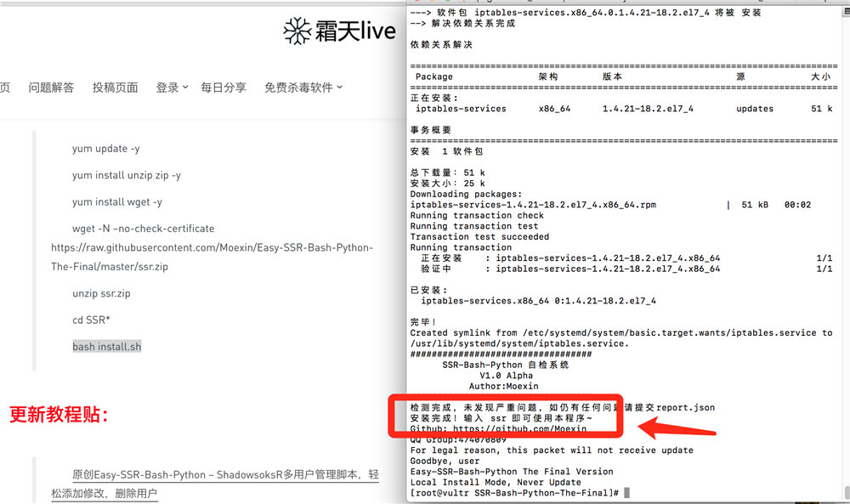Open the 问题解答 menu item
Screen dimensions: 850x504
click(51, 88)
